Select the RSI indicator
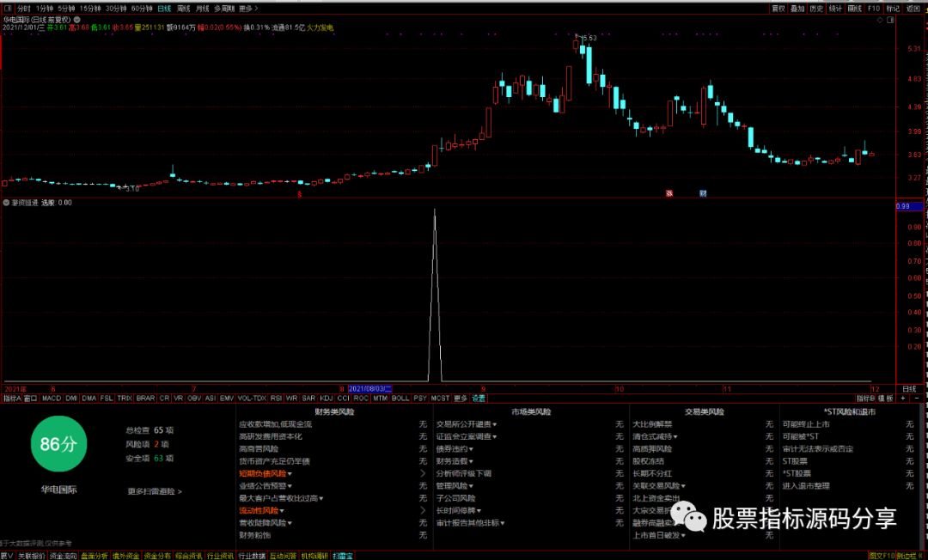Screen dimensions: 928x560 click(276, 399)
